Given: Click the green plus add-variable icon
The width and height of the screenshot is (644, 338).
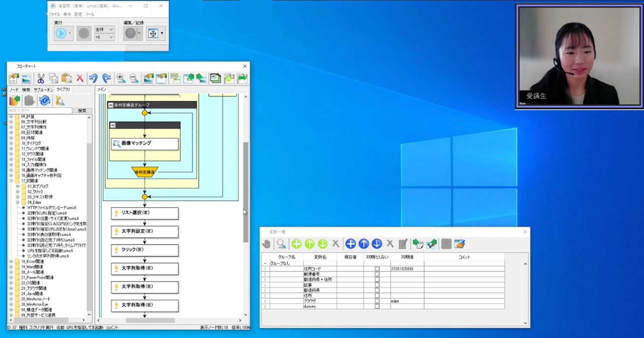Looking at the screenshot, I should click(x=296, y=244).
